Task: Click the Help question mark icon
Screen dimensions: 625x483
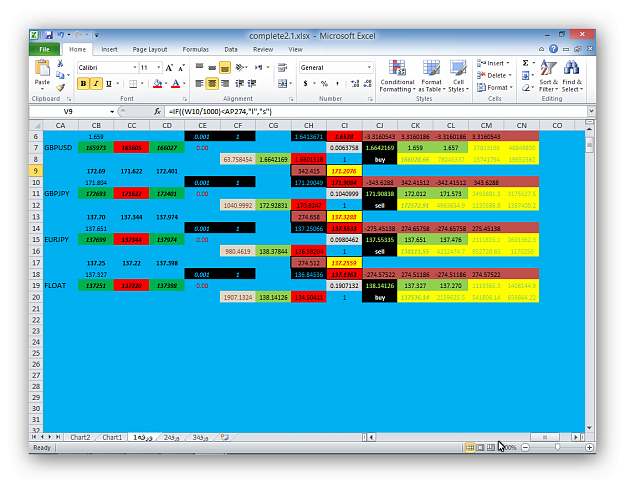Action: point(553,49)
